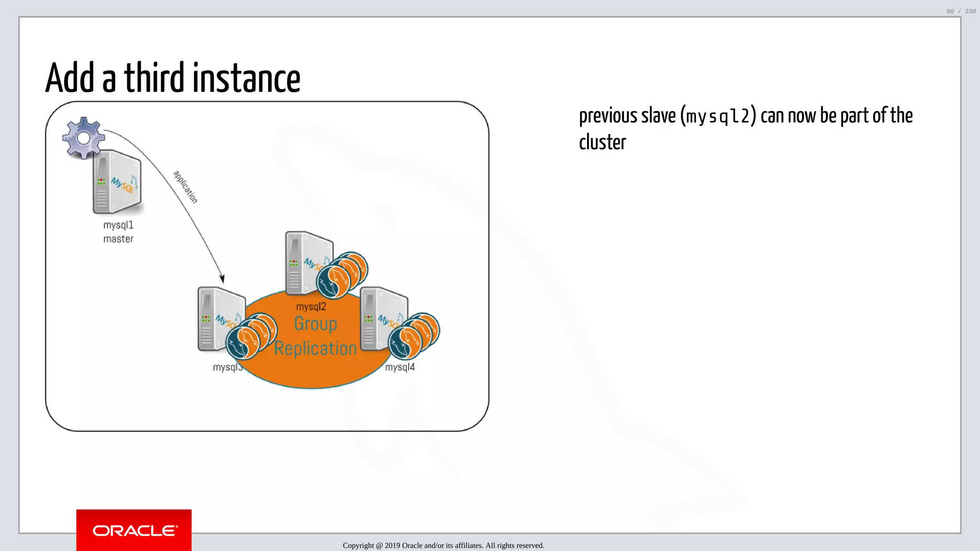The width and height of the screenshot is (980, 551).
Task: Click the 'mysql2' label in the diagram
Action: [x=311, y=307]
